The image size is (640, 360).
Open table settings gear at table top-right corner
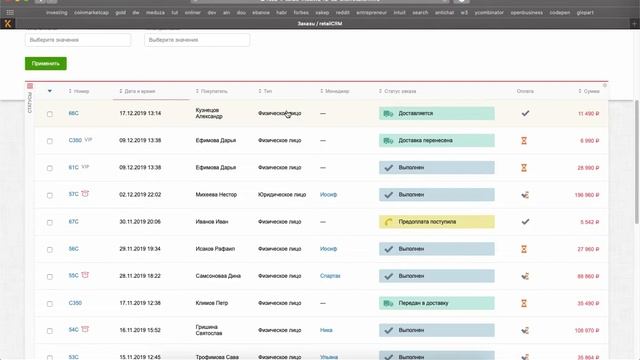point(604,85)
